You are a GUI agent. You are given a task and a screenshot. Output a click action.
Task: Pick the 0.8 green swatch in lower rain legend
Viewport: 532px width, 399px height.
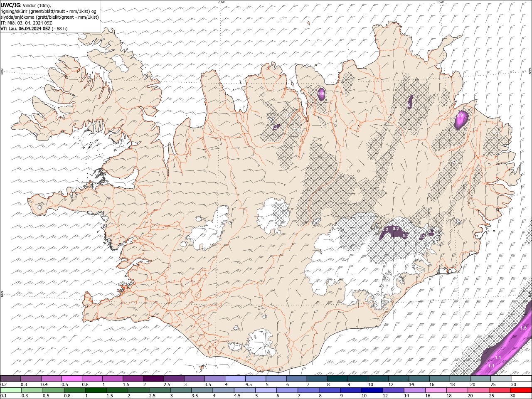[x=74, y=390]
